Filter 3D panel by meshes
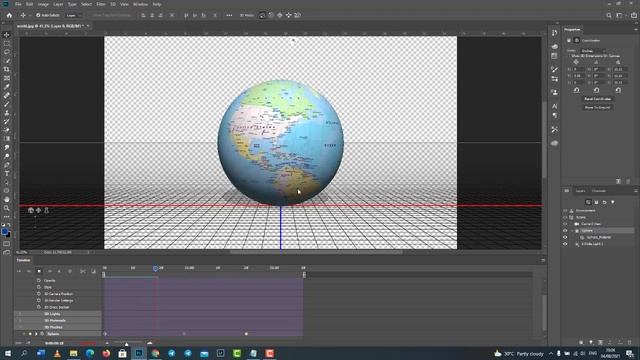The image size is (640, 360). [596, 202]
